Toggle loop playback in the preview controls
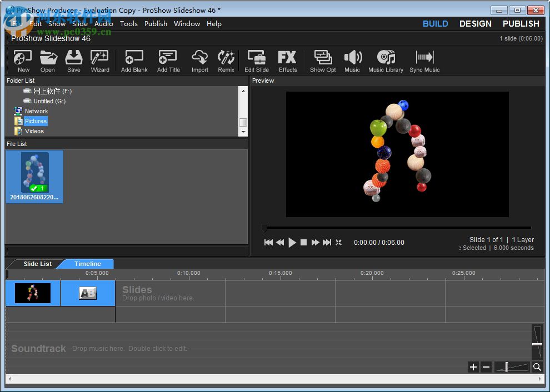Viewport: 550px width, 392px height. coord(339,242)
